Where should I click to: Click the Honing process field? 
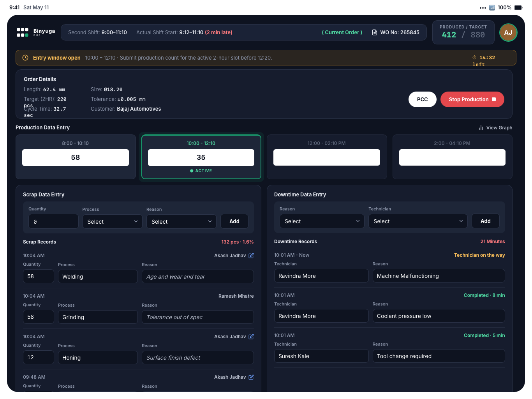coord(98,357)
